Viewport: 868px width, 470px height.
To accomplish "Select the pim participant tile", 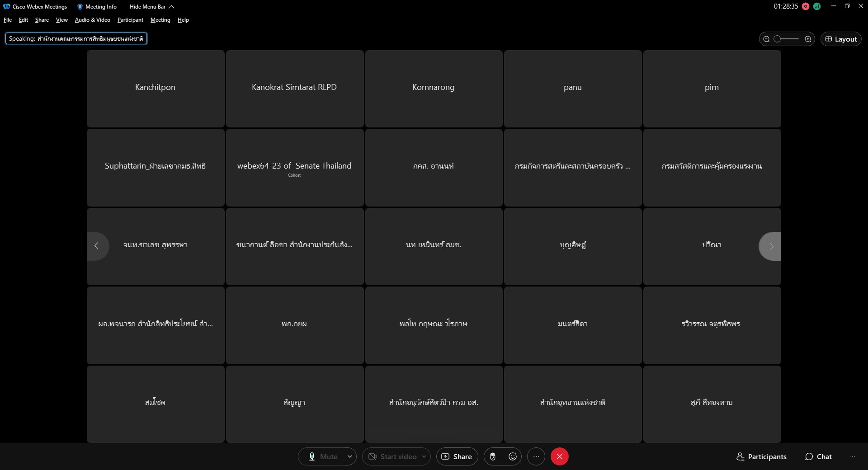I will point(712,89).
